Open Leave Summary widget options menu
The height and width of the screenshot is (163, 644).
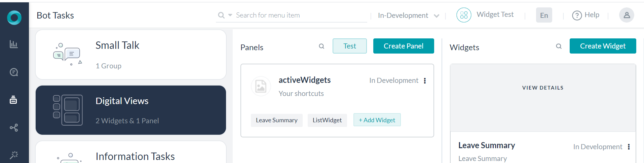coord(629,147)
